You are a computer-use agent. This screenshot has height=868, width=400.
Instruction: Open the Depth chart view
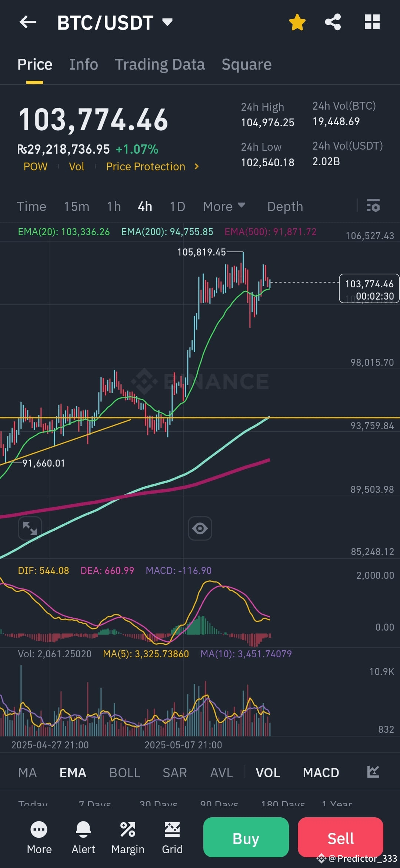[x=285, y=207]
